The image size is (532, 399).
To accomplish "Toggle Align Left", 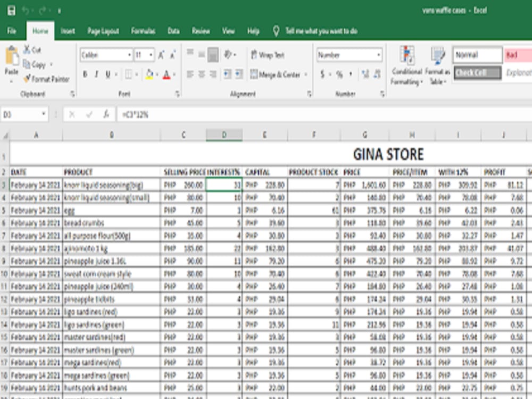I will (x=190, y=74).
